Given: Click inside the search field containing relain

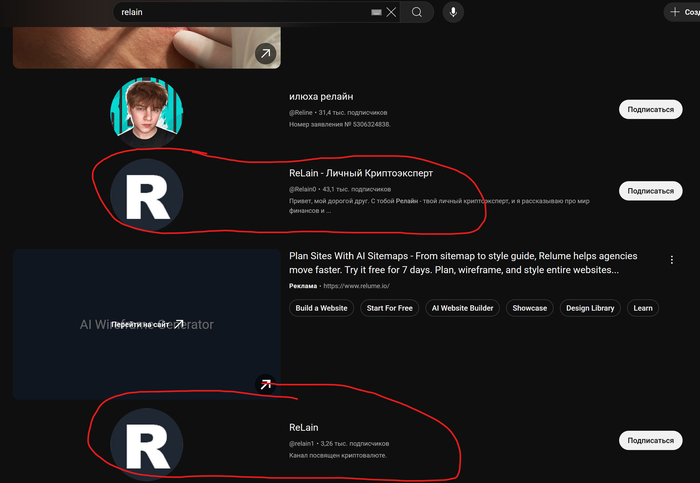Looking at the screenshot, I should pyautogui.click(x=240, y=12).
